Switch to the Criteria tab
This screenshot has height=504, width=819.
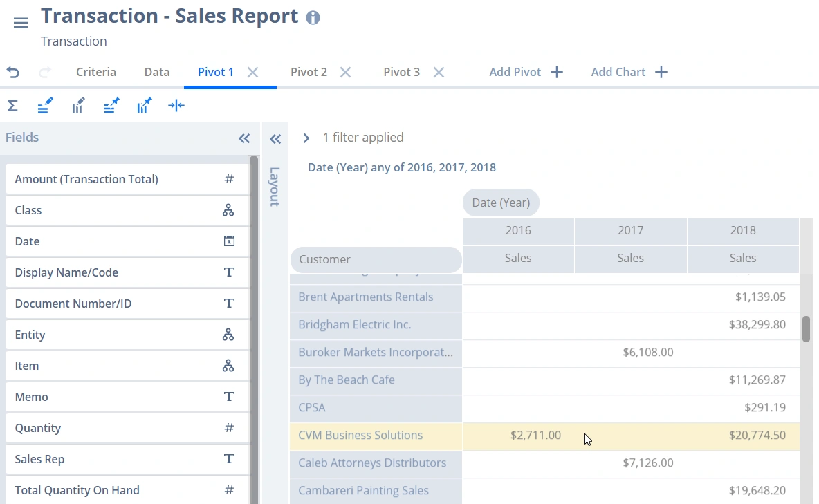pos(96,72)
